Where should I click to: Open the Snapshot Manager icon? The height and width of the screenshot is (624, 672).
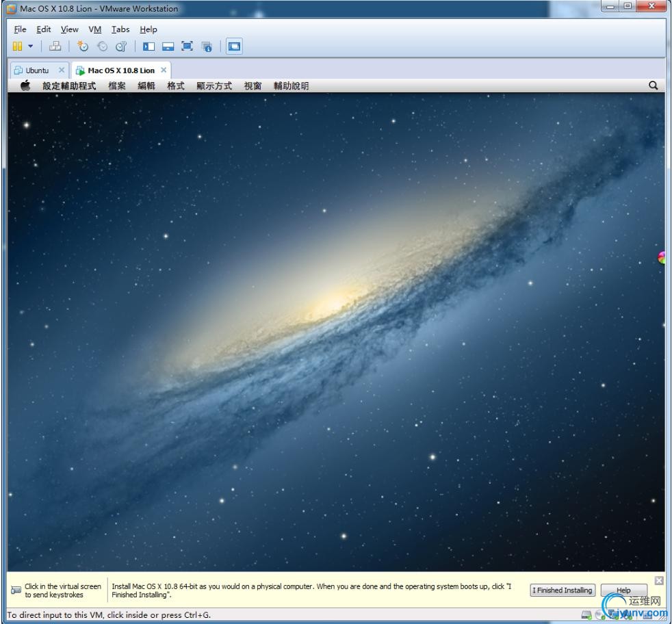tap(121, 47)
